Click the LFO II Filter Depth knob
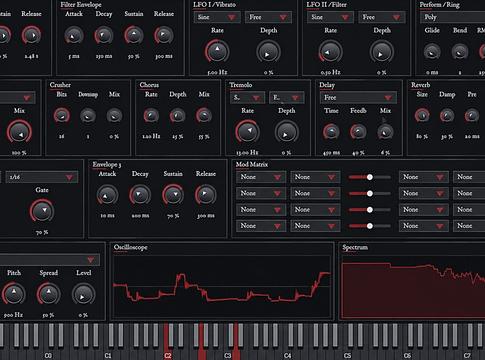 381,52
